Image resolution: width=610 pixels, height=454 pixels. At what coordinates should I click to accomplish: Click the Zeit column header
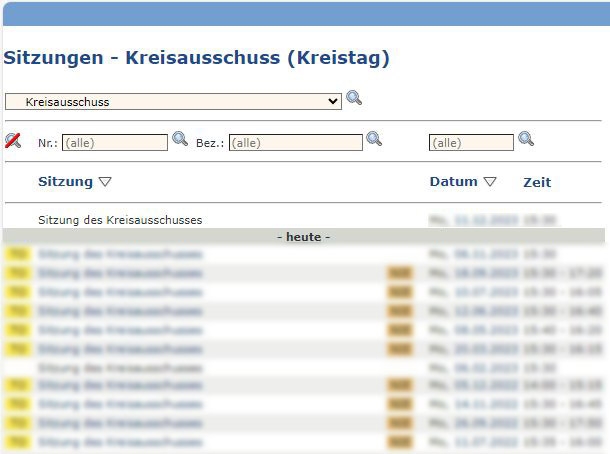537,183
